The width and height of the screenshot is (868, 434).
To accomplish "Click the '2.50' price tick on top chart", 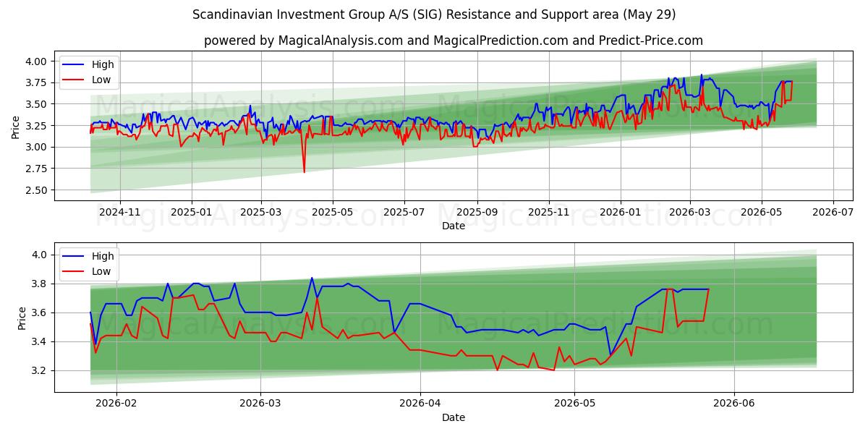I will point(36,190).
